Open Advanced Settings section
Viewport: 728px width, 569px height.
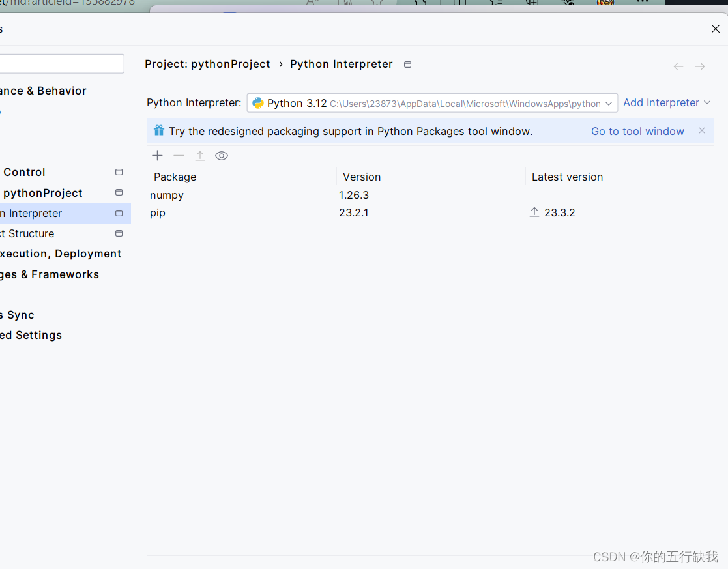31,335
